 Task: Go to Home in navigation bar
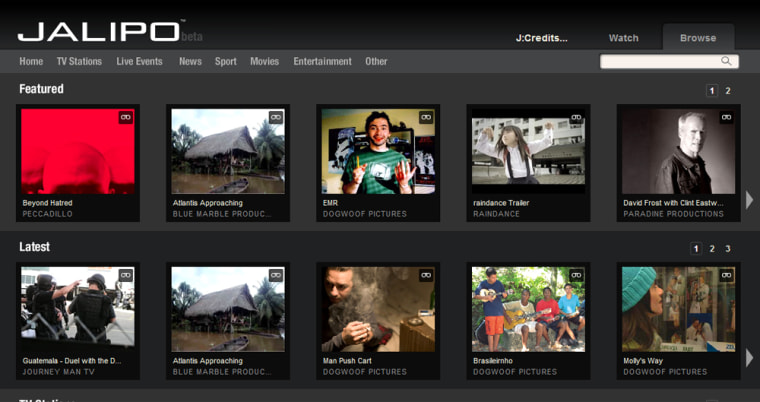(31, 62)
